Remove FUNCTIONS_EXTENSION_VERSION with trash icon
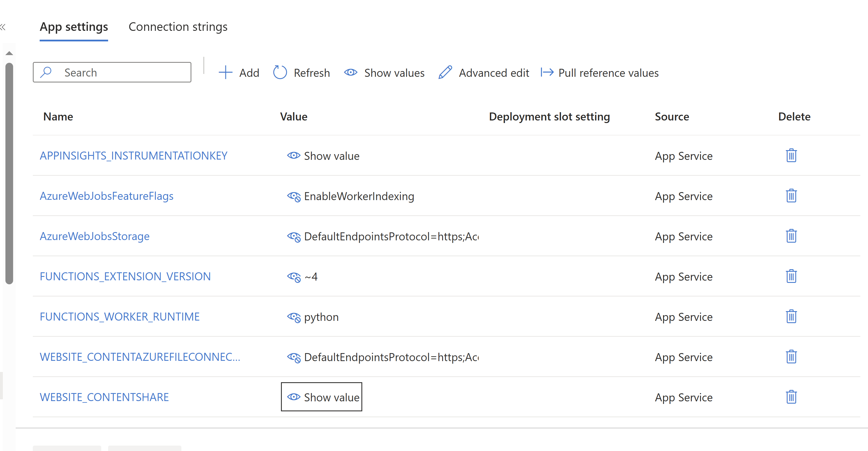 click(x=791, y=276)
